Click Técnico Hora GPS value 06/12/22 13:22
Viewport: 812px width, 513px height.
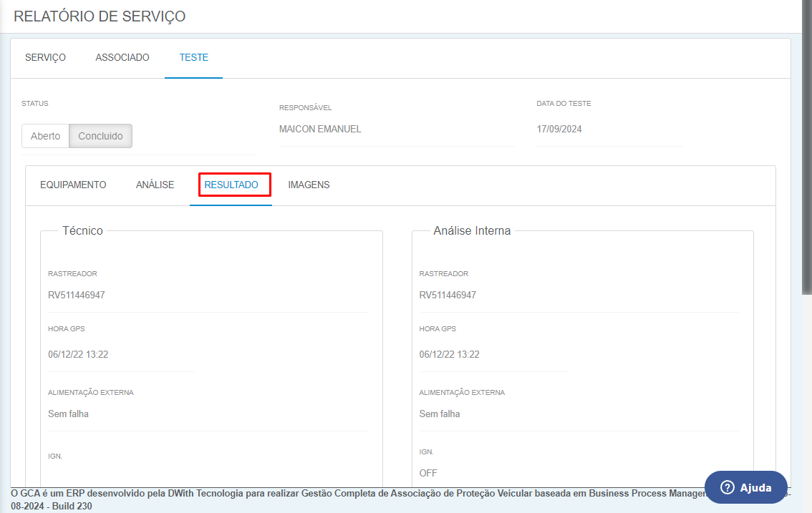coord(78,355)
